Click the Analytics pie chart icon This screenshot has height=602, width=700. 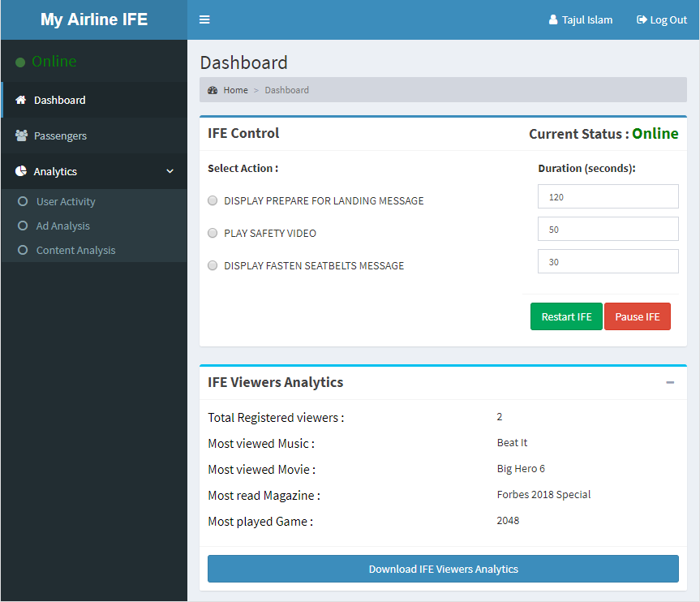pyautogui.click(x=21, y=172)
